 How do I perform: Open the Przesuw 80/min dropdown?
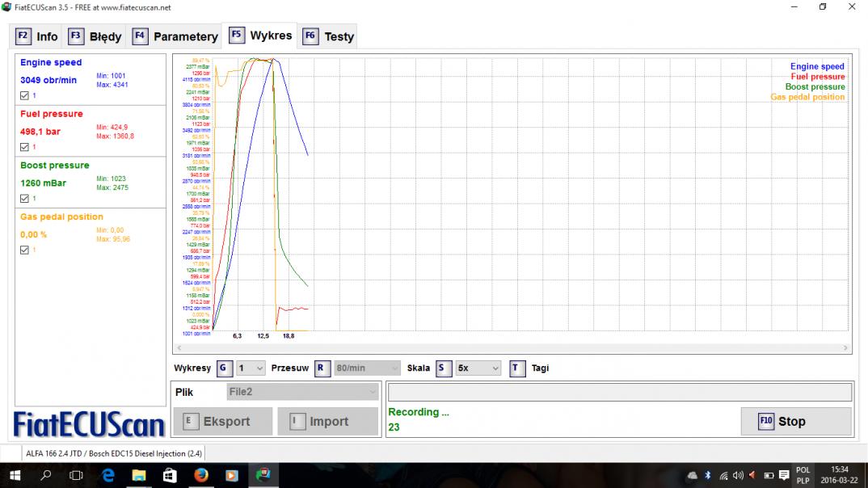[x=366, y=368]
